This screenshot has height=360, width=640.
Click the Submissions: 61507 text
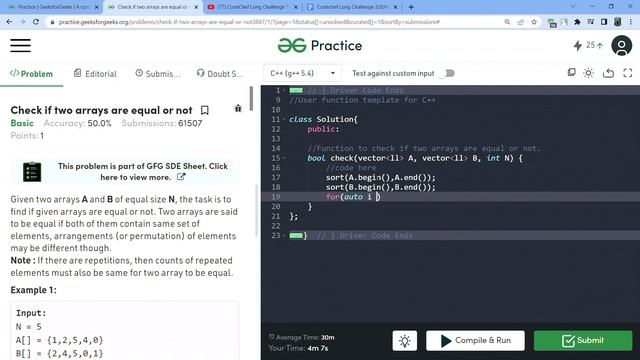coord(162,123)
